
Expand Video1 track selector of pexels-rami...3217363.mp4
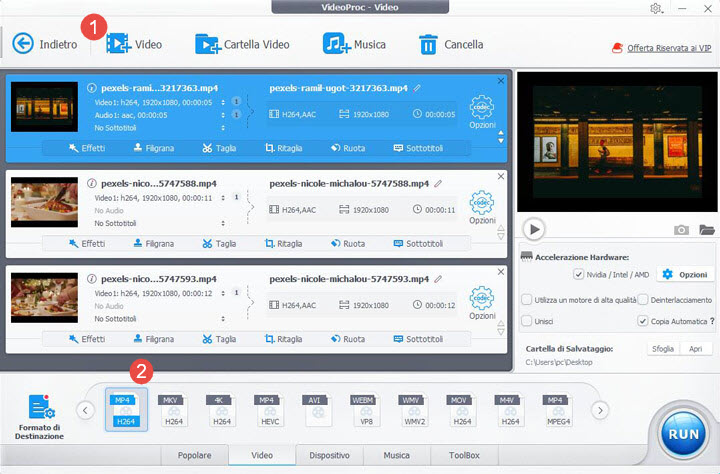tap(223, 102)
